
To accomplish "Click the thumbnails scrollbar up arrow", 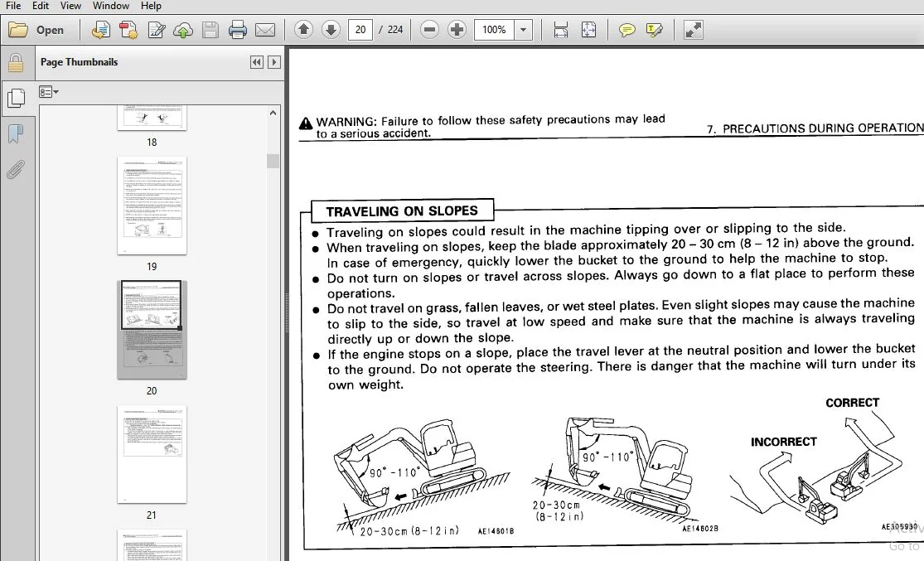I will point(273,113).
